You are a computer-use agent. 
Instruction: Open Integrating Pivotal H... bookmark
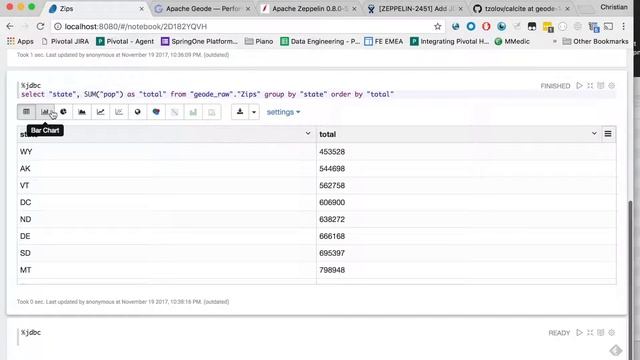click(x=449, y=41)
